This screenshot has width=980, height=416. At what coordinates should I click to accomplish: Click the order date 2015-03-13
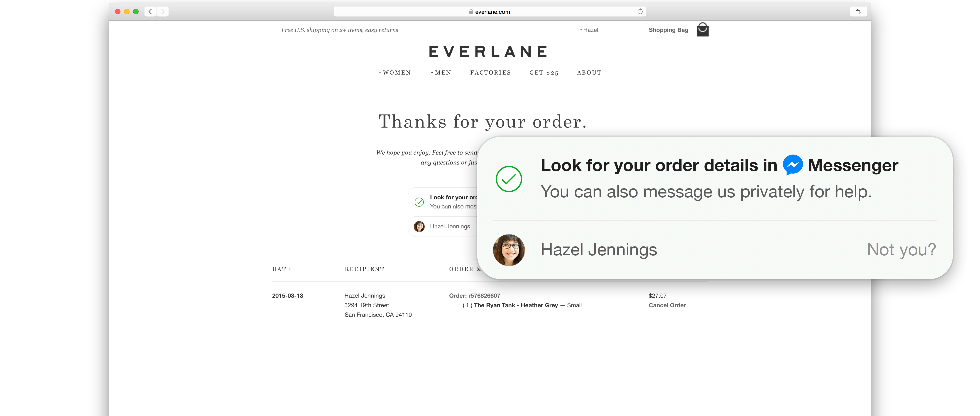tap(288, 295)
